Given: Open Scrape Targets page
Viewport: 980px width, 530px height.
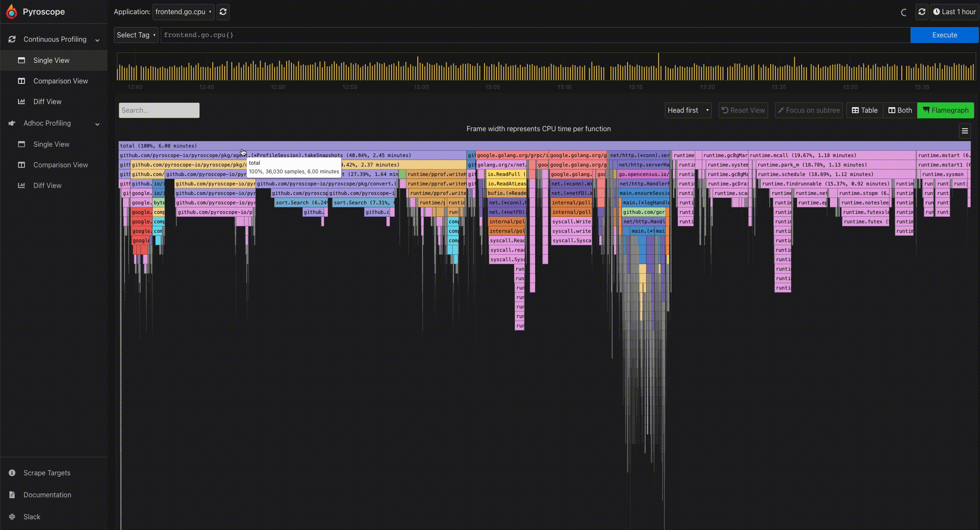Looking at the screenshot, I should click(x=47, y=473).
